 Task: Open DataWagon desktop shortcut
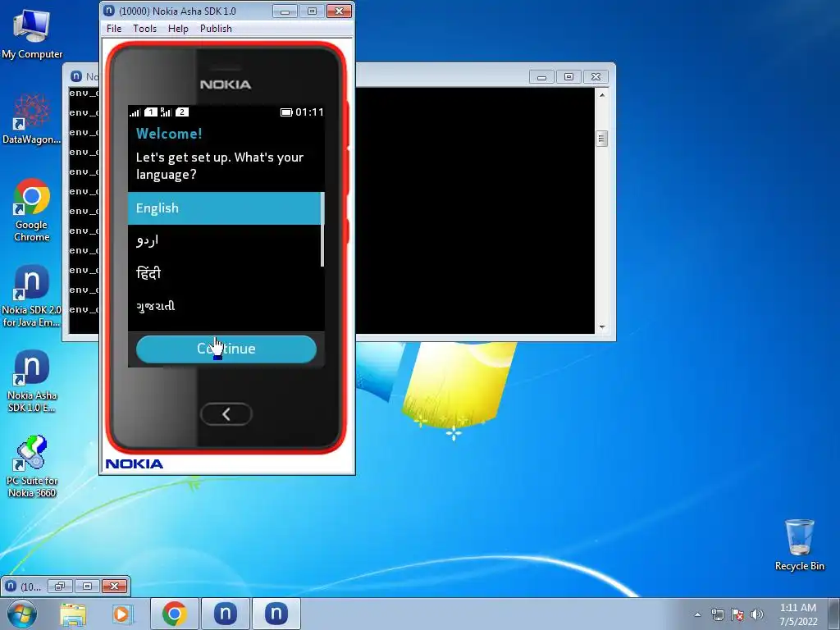click(x=32, y=119)
